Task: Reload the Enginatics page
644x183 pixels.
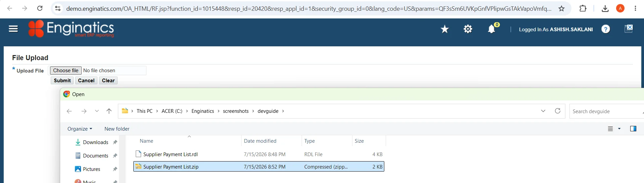Action: pos(40,8)
